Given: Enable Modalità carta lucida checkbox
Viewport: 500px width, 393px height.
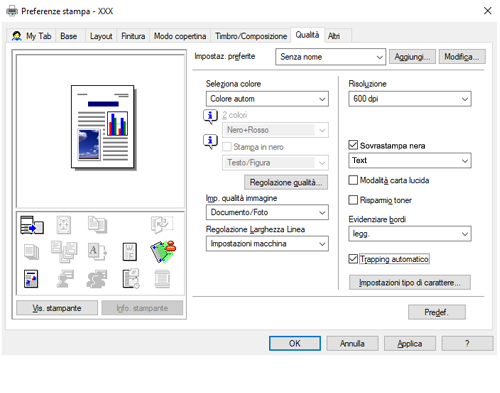Looking at the screenshot, I should click(x=353, y=180).
